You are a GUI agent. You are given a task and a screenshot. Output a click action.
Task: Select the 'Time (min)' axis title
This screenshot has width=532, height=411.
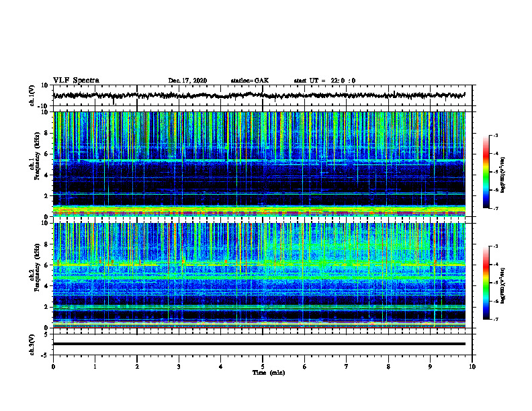pos(269,373)
